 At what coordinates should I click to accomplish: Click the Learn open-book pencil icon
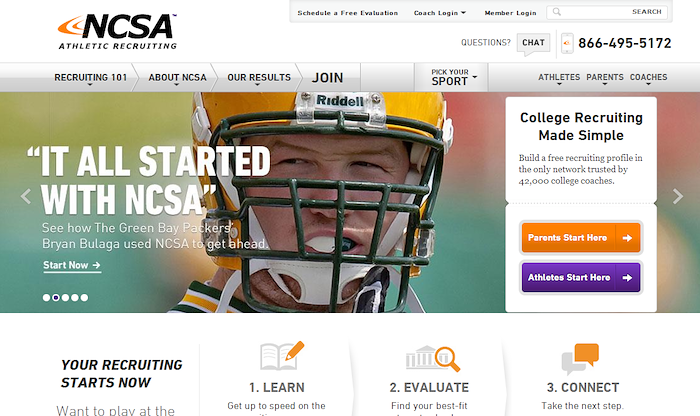pyautogui.click(x=282, y=356)
